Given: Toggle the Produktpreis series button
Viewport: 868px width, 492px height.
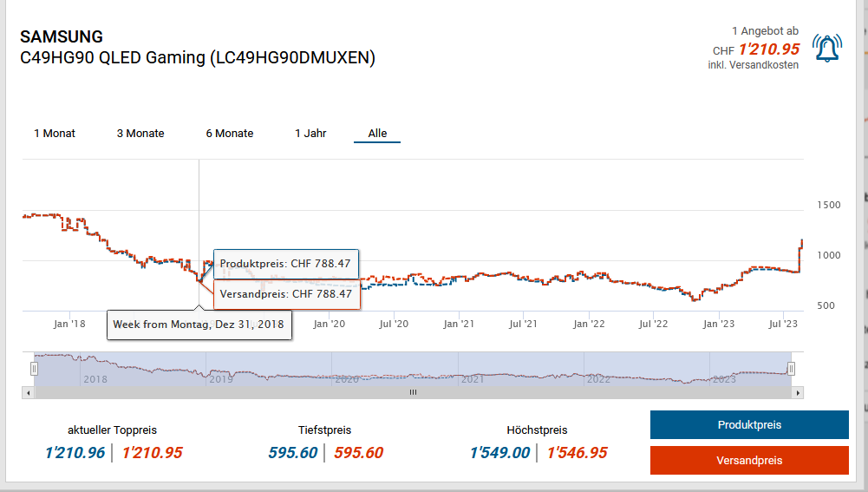Looking at the screenshot, I should 749,425.
